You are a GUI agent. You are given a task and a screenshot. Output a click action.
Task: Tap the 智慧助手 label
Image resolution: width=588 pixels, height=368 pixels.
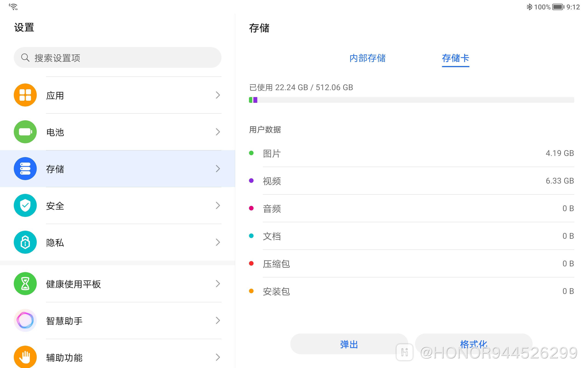pyautogui.click(x=64, y=321)
